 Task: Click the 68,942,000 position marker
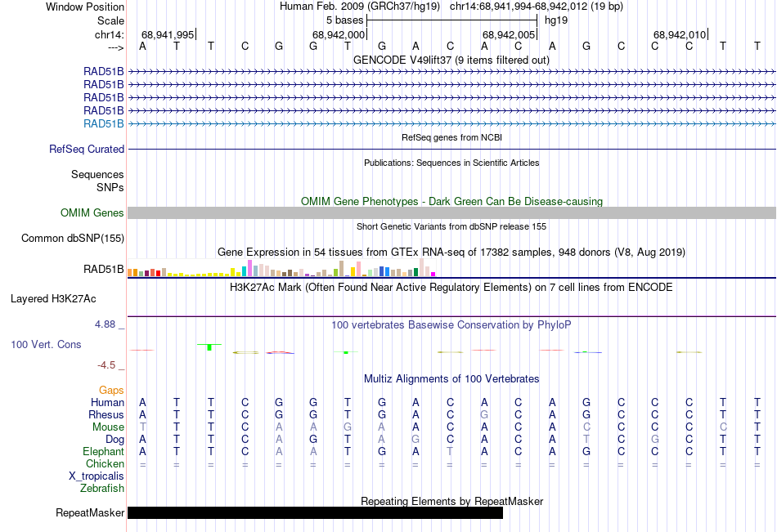click(339, 34)
